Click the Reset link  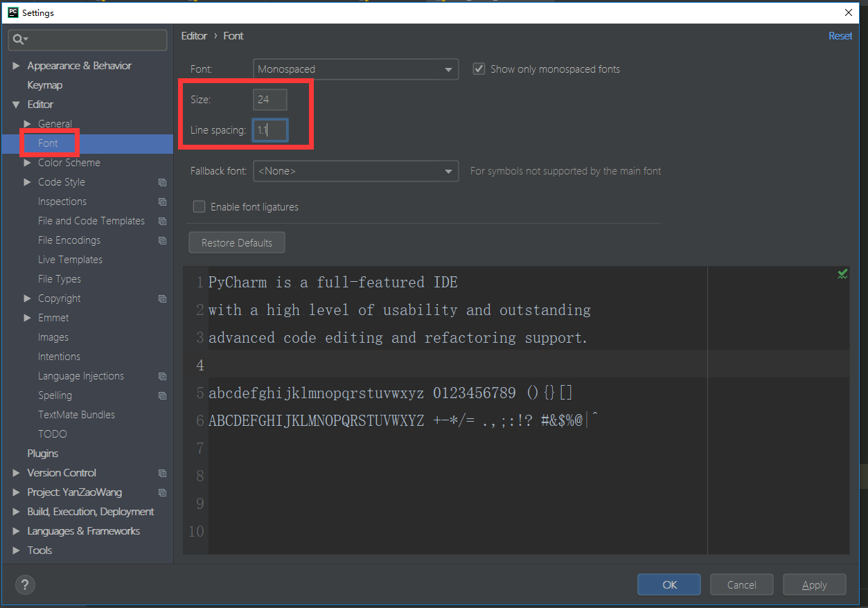840,35
